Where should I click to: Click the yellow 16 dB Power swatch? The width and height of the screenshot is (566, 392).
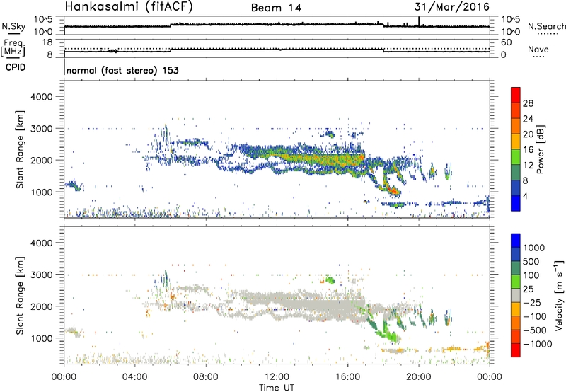point(516,142)
